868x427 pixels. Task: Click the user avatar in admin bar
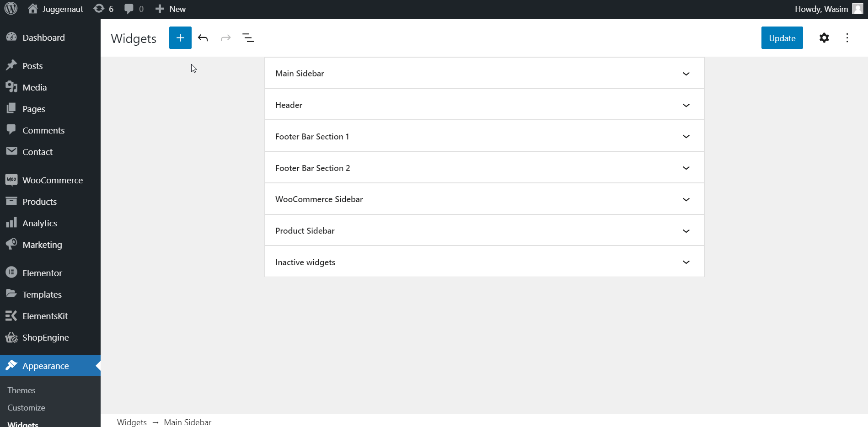point(857,9)
